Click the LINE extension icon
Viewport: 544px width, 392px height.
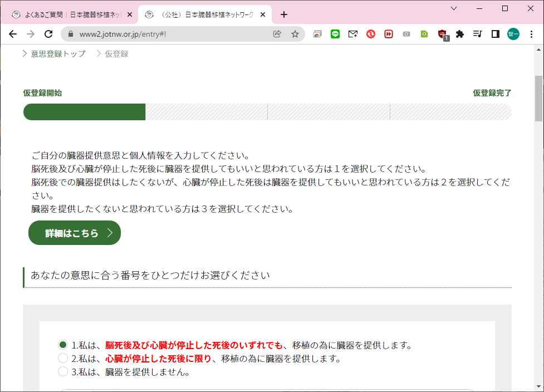[x=335, y=34]
